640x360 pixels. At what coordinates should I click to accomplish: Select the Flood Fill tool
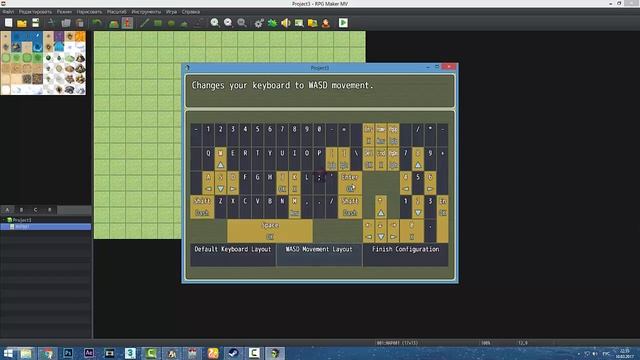[x=184, y=23]
